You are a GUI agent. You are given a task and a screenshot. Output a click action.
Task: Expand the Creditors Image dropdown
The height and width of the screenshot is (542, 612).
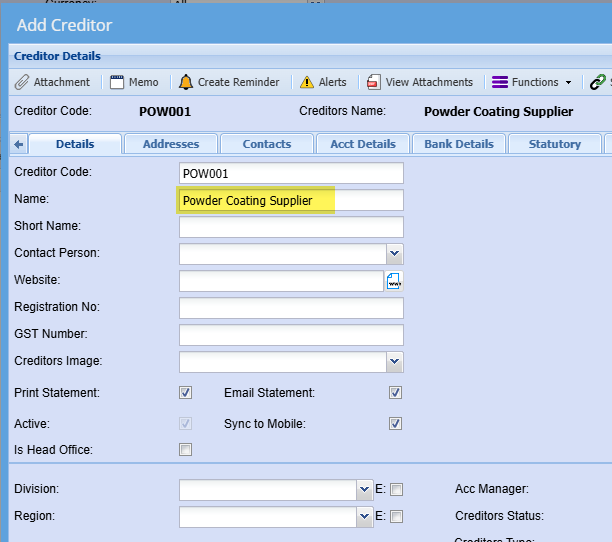point(395,362)
